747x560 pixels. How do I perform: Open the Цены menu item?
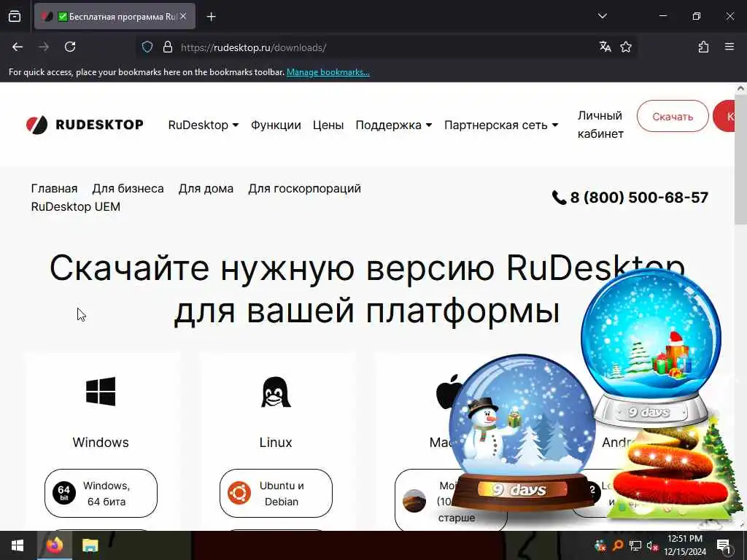[328, 125]
